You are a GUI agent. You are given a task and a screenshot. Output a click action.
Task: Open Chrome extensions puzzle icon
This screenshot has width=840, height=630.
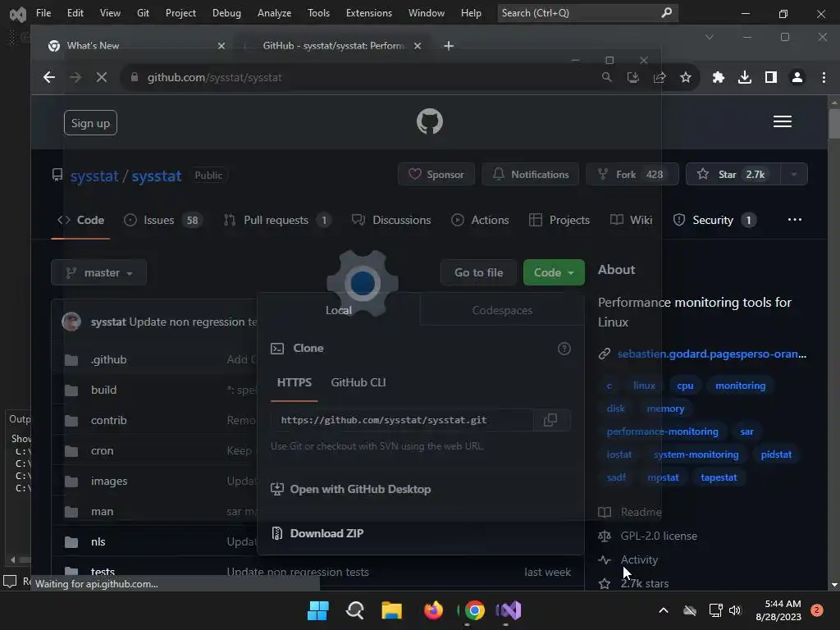click(719, 78)
